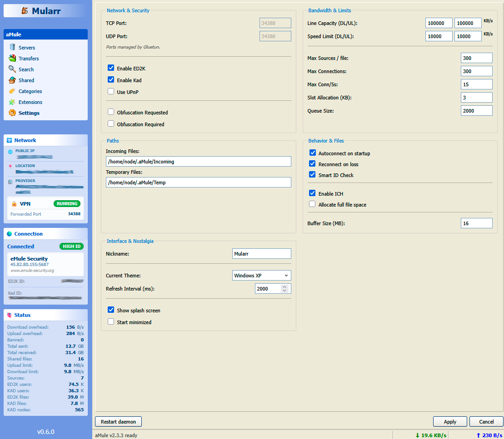Click the Apply button

pyautogui.click(x=450, y=422)
